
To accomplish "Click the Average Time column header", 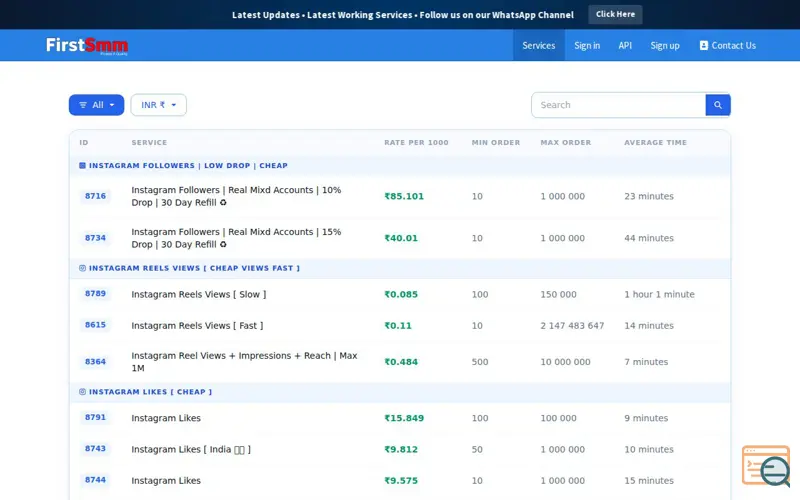I will tap(656, 143).
